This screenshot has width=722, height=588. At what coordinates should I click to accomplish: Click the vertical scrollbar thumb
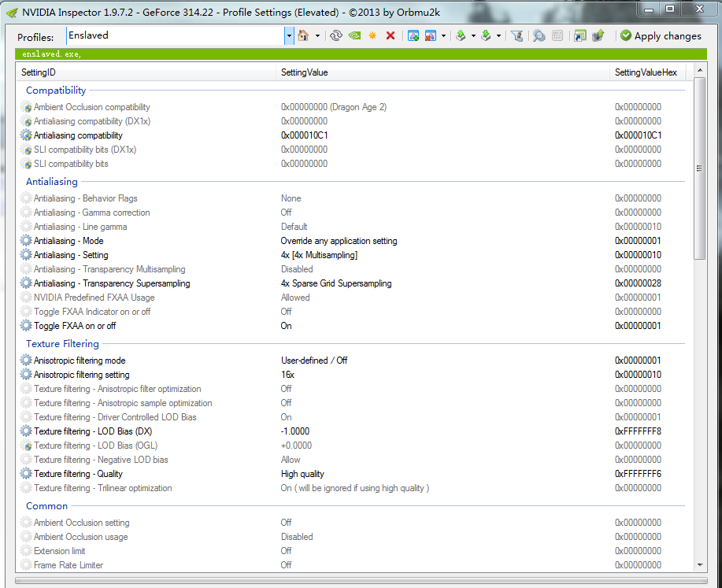699,168
